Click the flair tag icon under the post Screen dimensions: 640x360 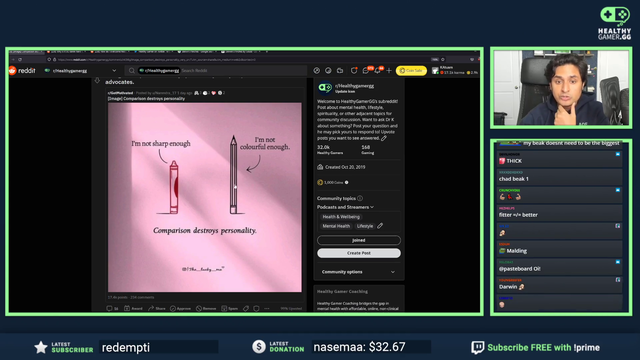tap(246, 309)
